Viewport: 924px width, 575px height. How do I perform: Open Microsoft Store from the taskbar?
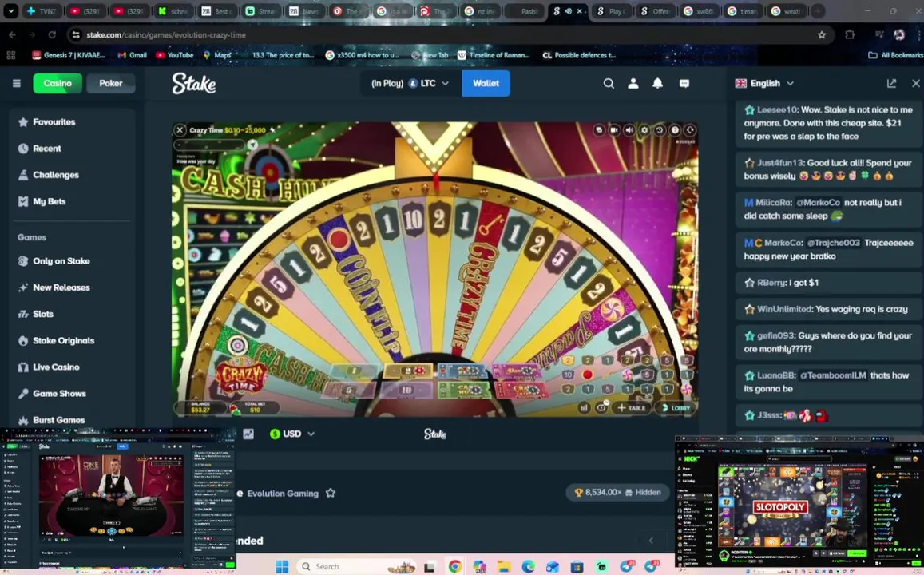tap(577, 567)
